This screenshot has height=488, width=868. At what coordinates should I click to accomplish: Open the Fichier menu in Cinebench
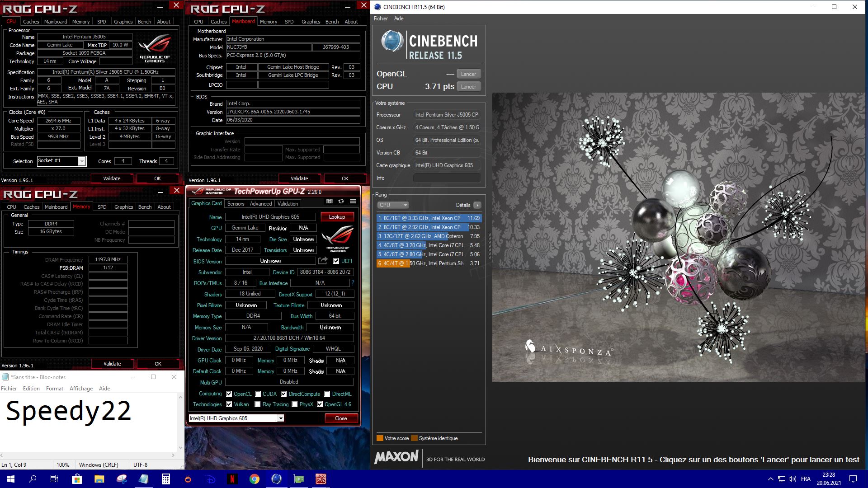tap(381, 19)
